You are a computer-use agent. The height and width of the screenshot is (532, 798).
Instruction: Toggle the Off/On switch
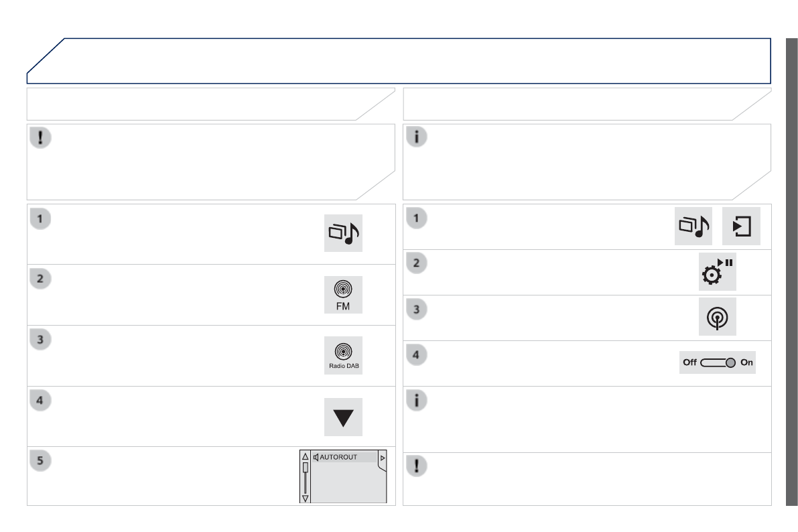click(718, 362)
